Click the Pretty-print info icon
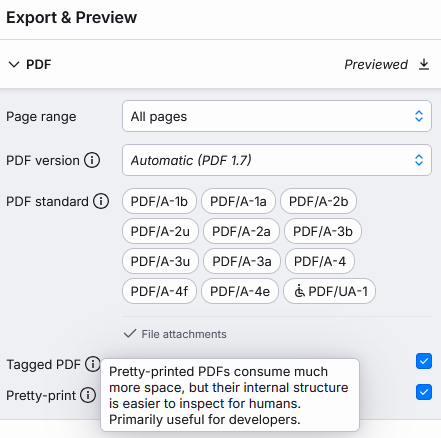The width and height of the screenshot is (441, 438). [x=88, y=395]
